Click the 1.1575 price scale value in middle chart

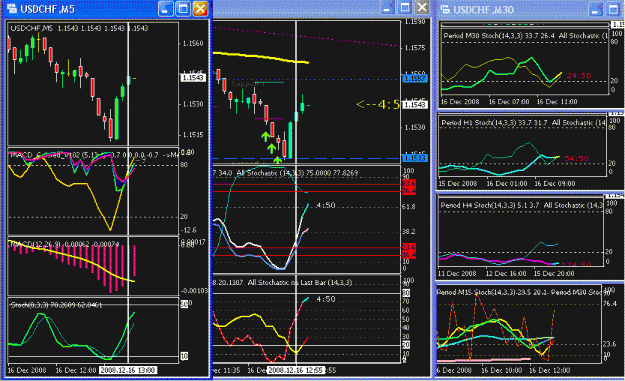(415, 48)
